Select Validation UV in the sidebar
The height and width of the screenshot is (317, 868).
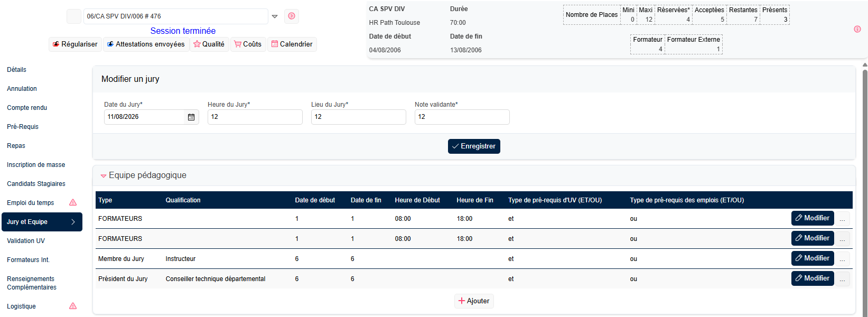click(26, 241)
